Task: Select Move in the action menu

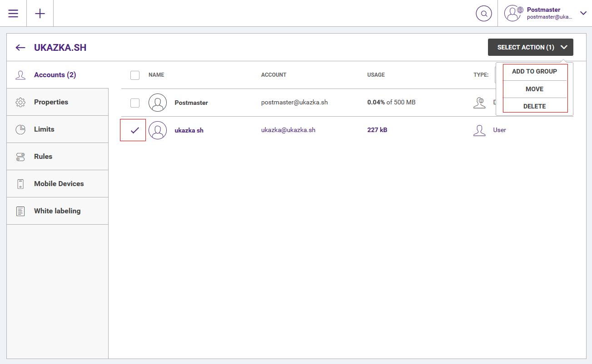Action: pyautogui.click(x=534, y=89)
